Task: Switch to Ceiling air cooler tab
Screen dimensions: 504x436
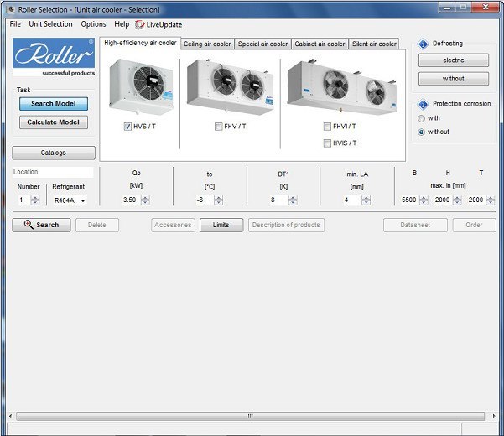Action: click(x=207, y=44)
